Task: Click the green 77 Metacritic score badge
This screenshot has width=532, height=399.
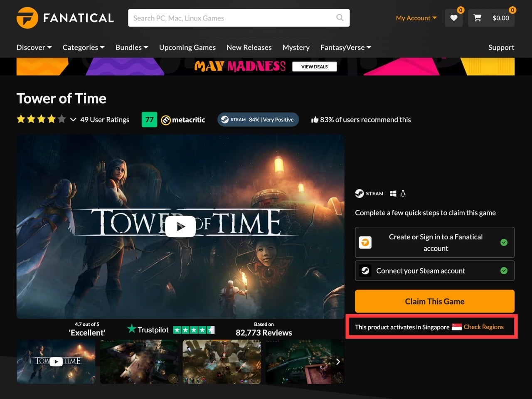Action: (x=149, y=120)
